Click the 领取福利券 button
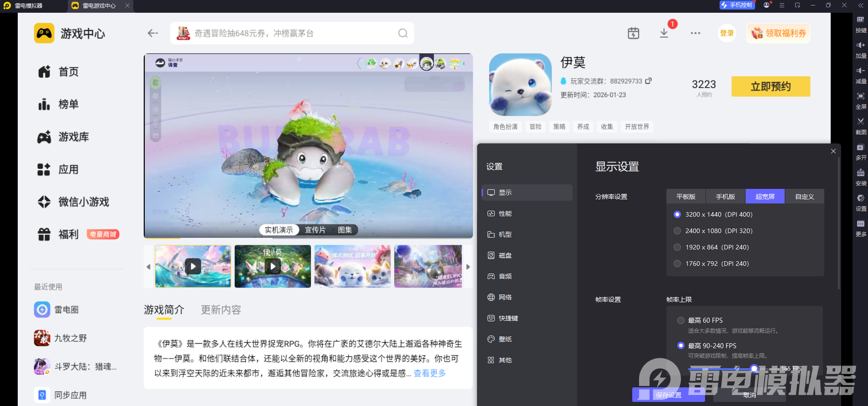The height and width of the screenshot is (406, 868). [778, 33]
